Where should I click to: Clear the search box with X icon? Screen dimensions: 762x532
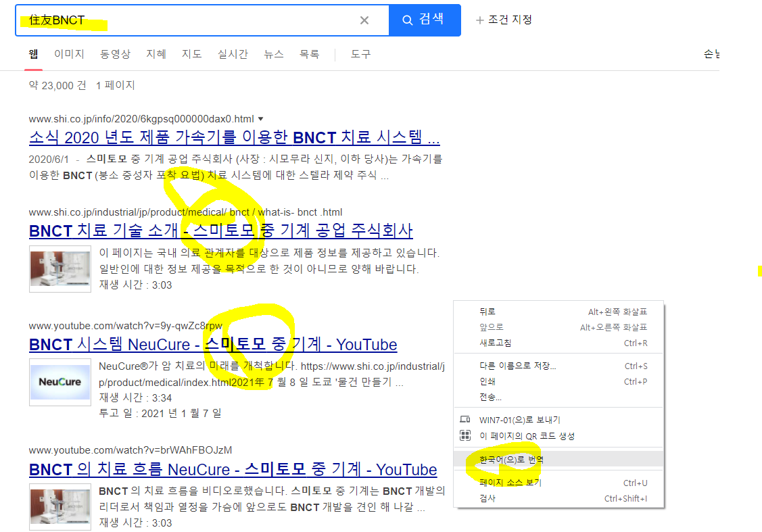[x=364, y=20]
